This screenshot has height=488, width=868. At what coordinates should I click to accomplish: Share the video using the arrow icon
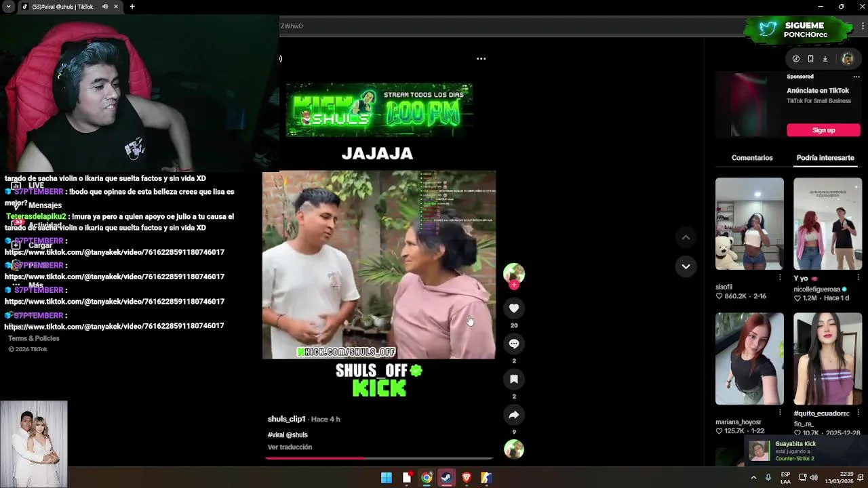tap(514, 415)
